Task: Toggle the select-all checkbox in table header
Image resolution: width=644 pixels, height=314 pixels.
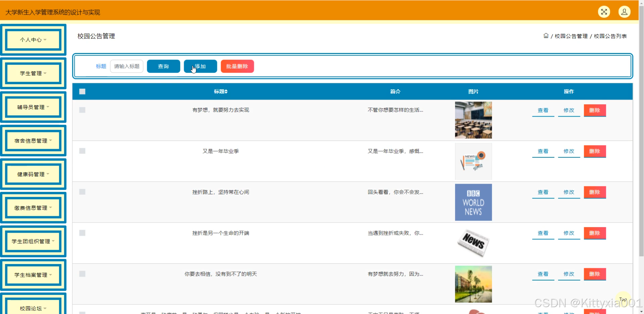Action: (82, 92)
